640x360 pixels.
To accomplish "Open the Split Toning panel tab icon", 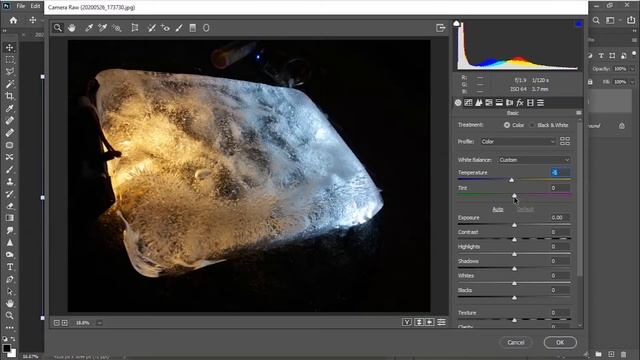I will [x=499, y=102].
